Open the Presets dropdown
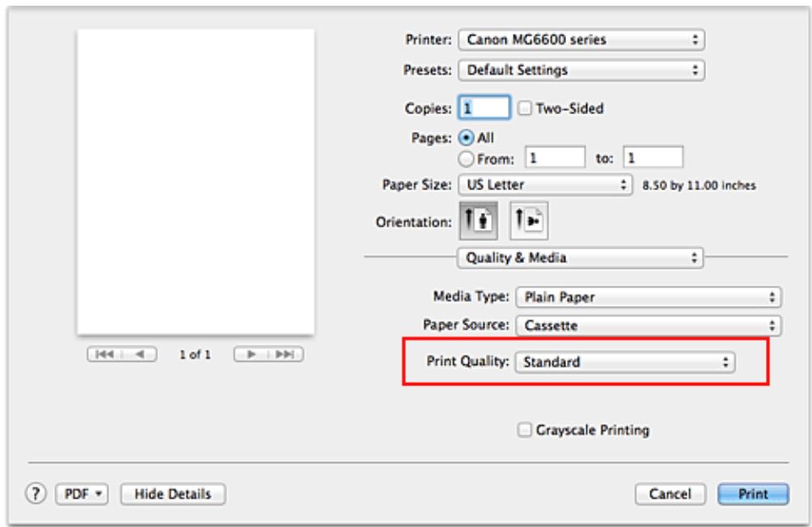 point(581,70)
